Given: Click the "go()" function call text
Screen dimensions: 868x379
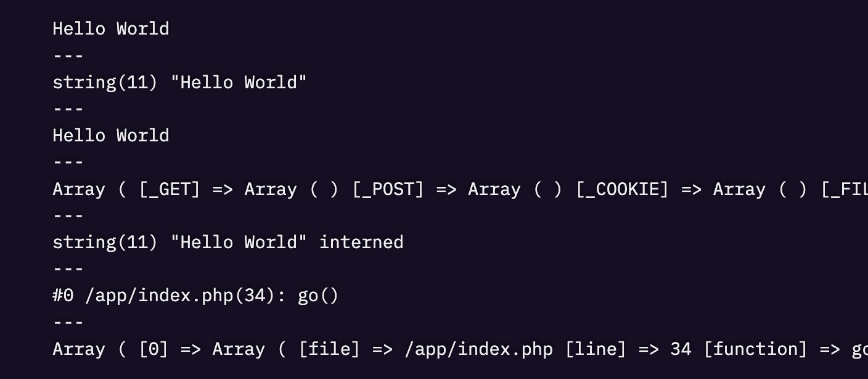Looking at the screenshot, I should 318,296.
